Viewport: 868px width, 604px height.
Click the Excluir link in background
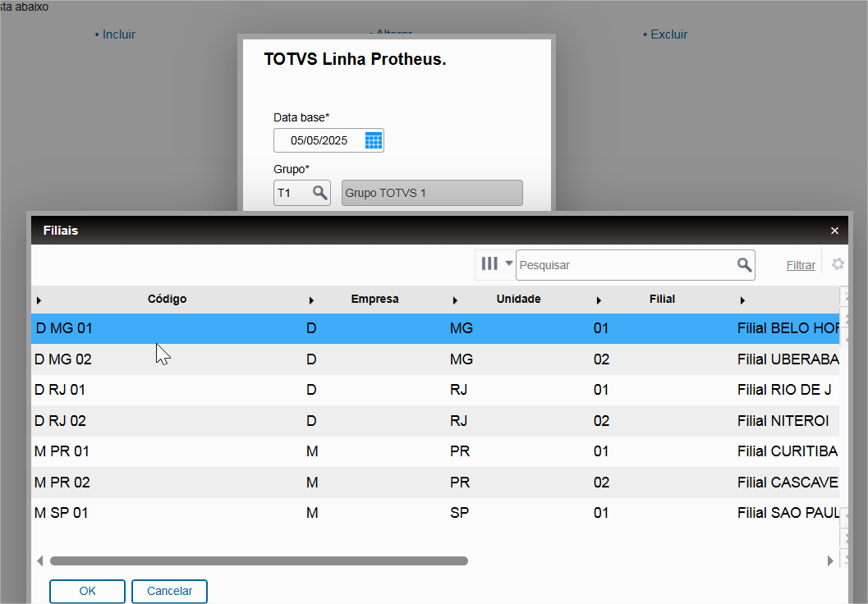668,34
